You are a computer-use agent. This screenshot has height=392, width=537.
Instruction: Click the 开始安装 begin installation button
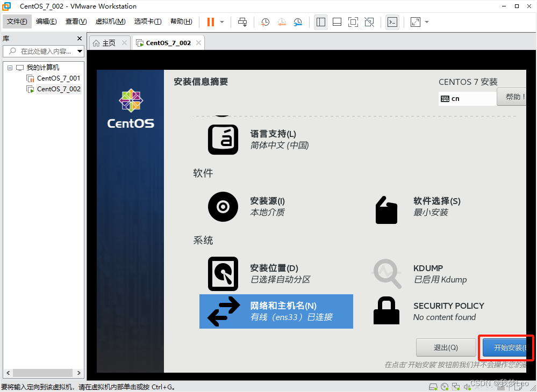pyautogui.click(x=504, y=347)
